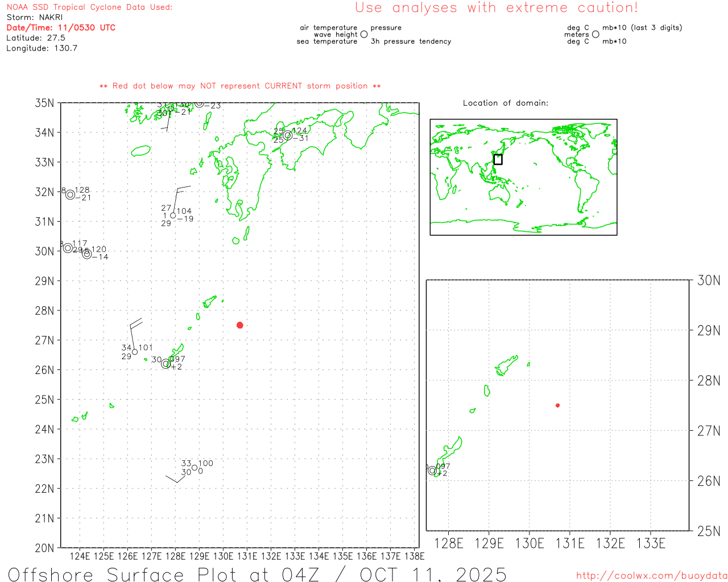This screenshot has width=728, height=582.
Task: Click the 097 station in the inset map
Action: [432, 471]
